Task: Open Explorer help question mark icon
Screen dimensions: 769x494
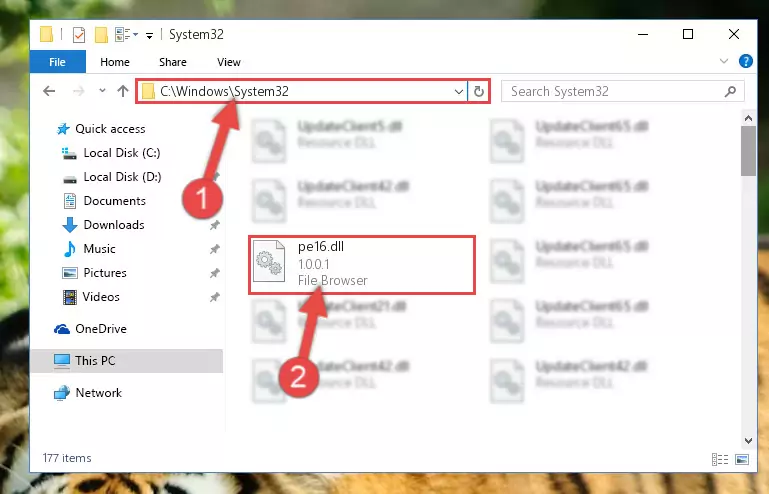Action: (745, 61)
